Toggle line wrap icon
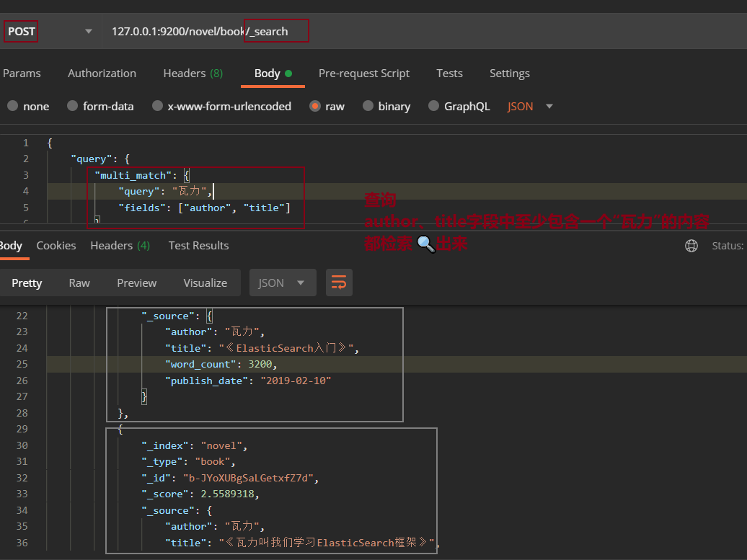This screenshot has height=560, width=747. 339,283
